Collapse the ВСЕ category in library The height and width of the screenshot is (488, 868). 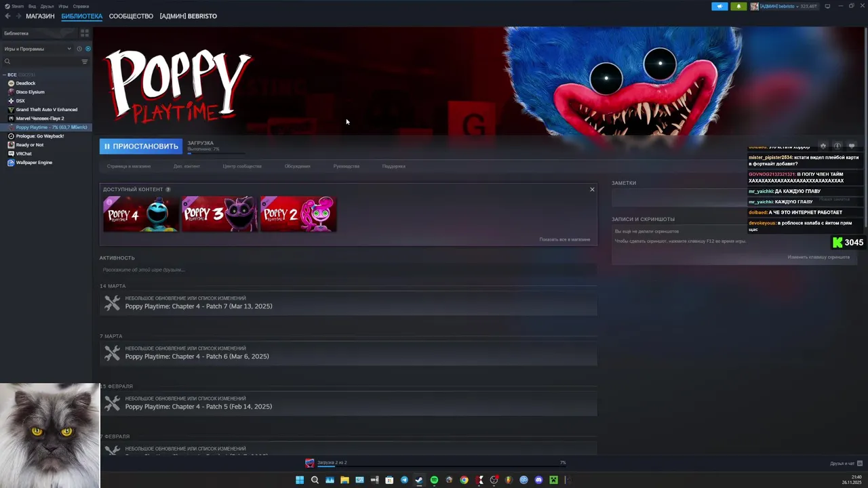[x=5, y=75]
